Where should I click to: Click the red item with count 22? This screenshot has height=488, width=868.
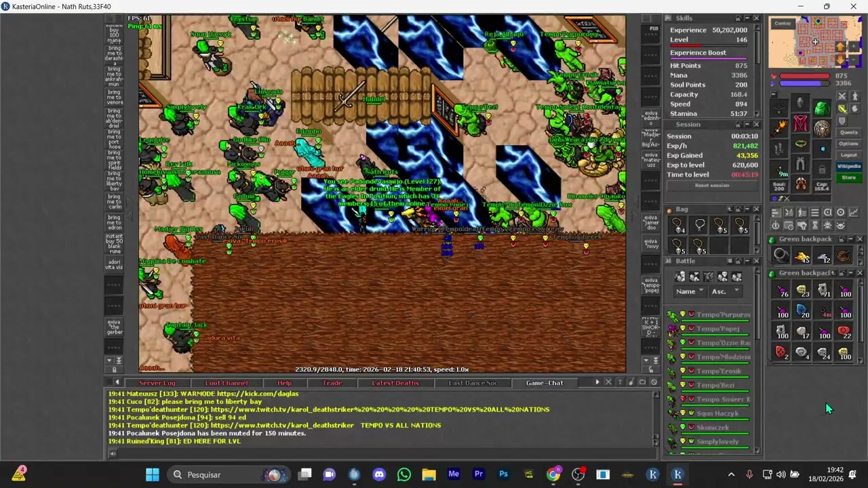(x=844, y=331)
